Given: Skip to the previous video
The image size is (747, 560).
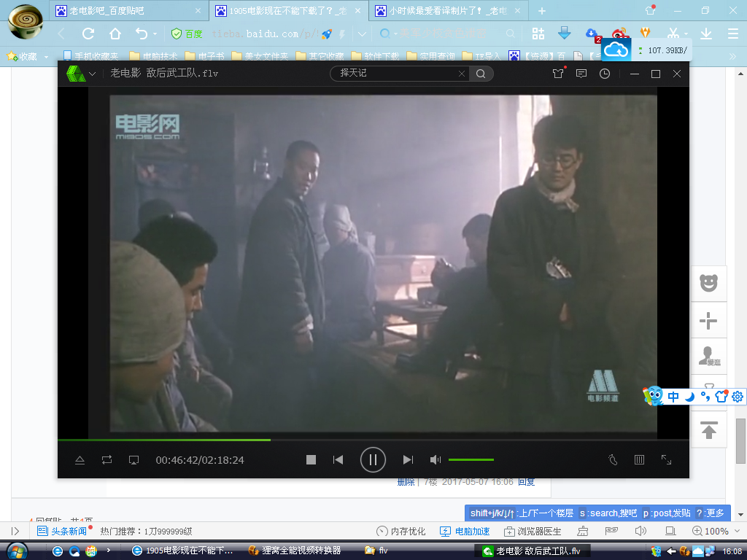Looking at the screenshot, I should coord(338,459).
